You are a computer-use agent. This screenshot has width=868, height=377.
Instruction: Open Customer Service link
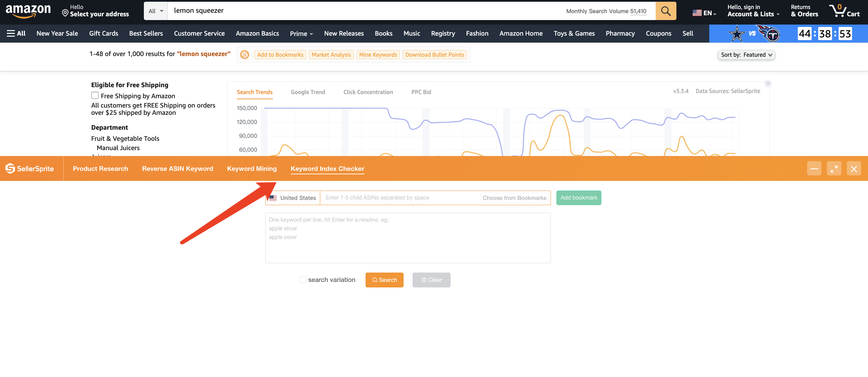point(199,34)
